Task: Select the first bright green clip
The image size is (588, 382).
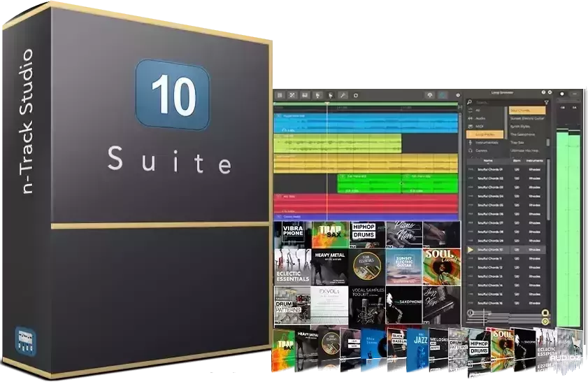Action: point(369,184)
